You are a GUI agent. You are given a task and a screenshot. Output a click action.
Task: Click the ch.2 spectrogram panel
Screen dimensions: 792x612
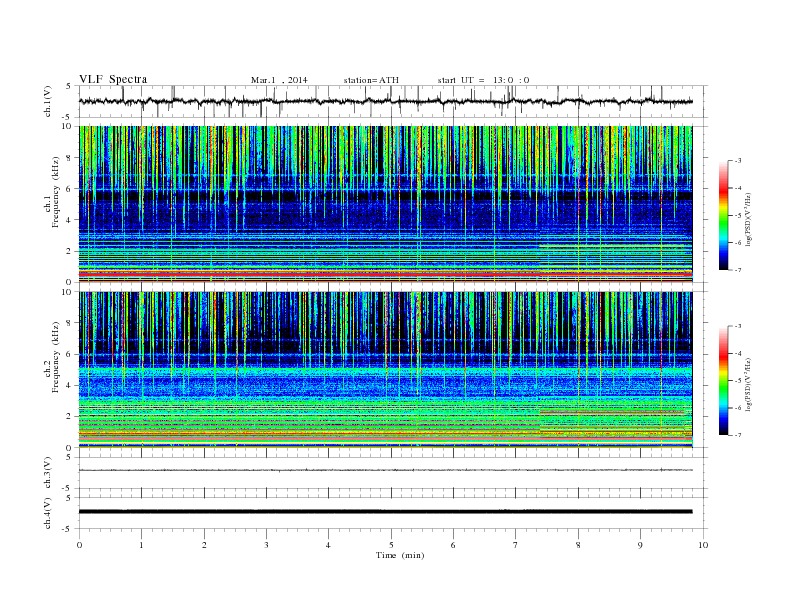coord(385,370)
